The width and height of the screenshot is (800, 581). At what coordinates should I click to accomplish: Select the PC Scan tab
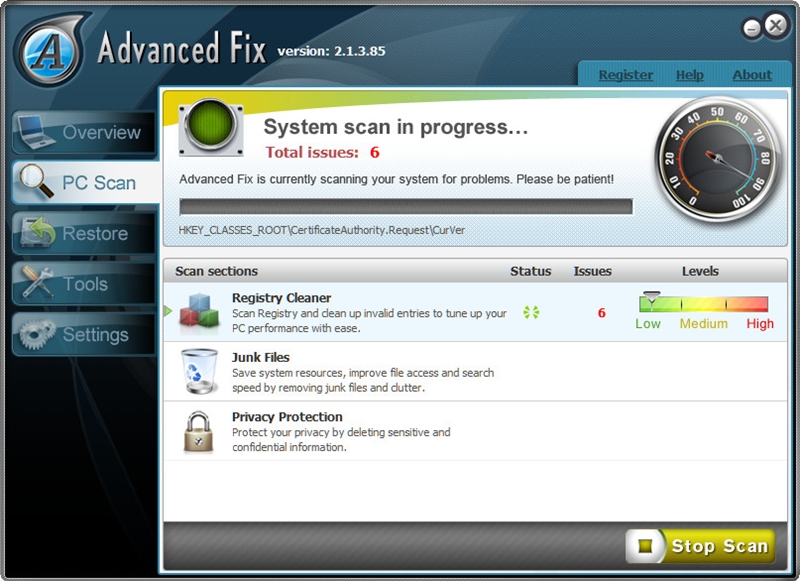click(85, 182)
